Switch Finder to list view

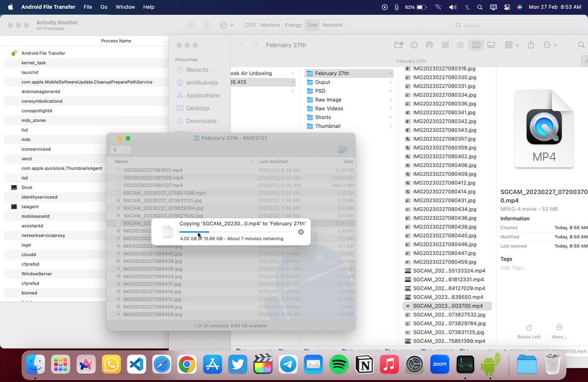coord(460,45)
